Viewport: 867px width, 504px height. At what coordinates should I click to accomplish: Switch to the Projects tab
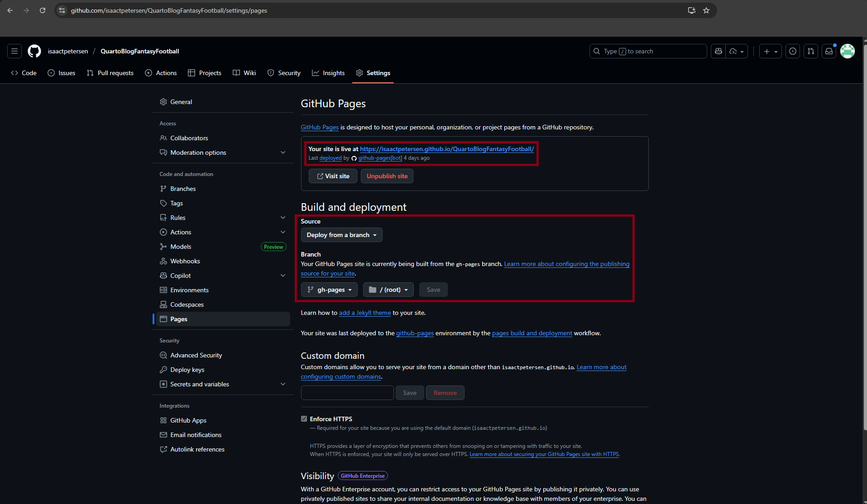(x=205, y=73)
